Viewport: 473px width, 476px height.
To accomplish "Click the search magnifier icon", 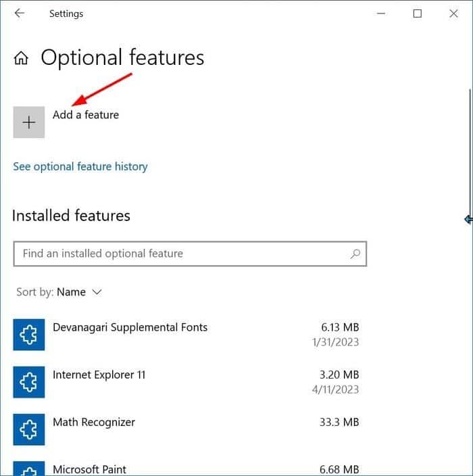I will point(355,254).
